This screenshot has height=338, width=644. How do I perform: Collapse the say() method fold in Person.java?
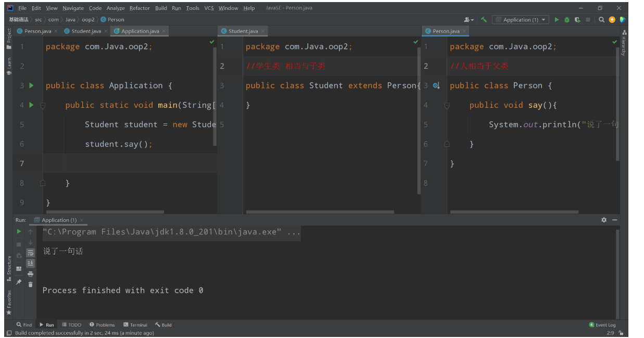point(447,105)
